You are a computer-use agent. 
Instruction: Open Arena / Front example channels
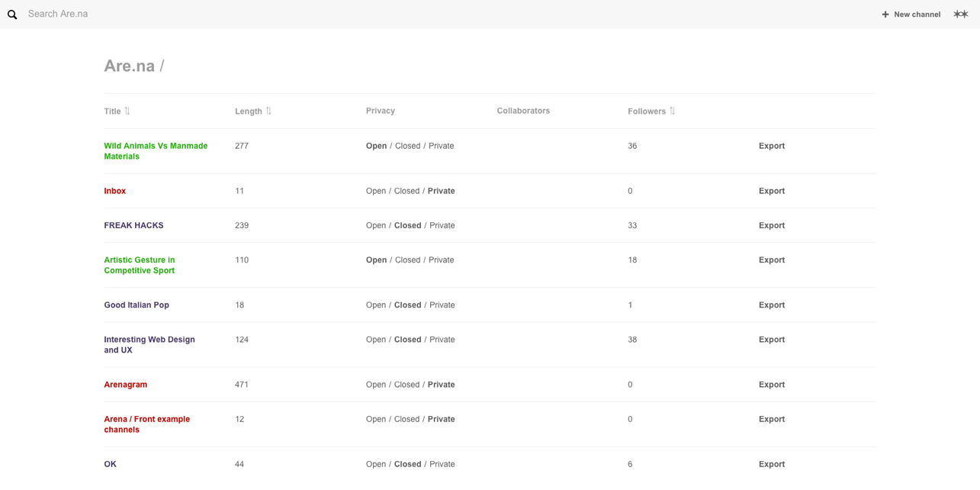146,424
